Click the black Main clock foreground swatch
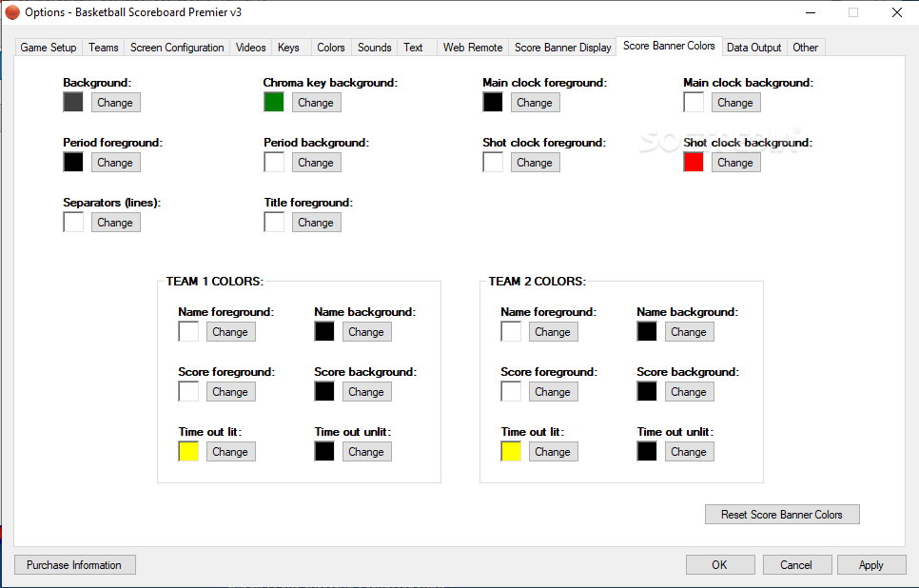 [x=493, y=103]
